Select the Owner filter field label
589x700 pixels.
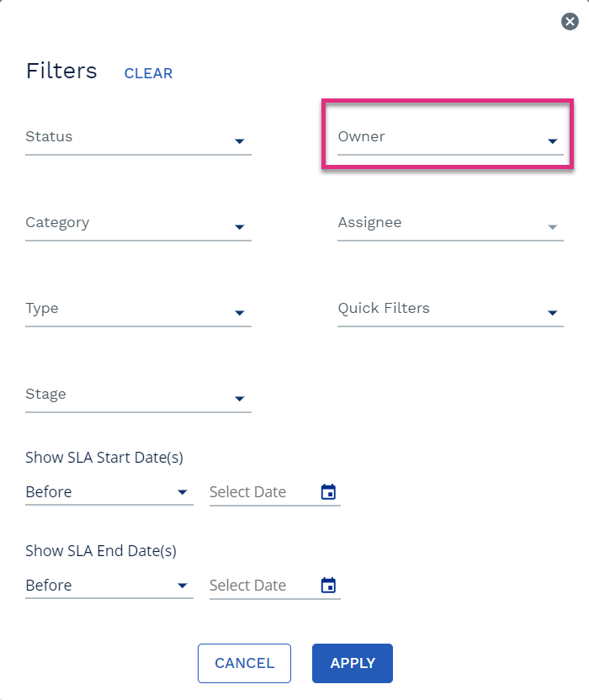[x=361, y=136]
